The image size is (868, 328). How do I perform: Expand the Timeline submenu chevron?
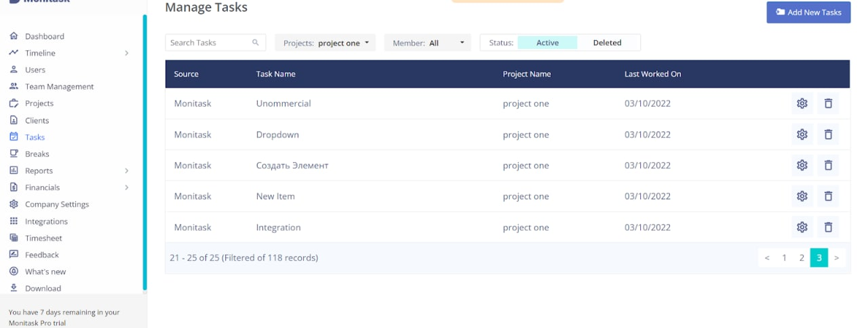(126, 53)
